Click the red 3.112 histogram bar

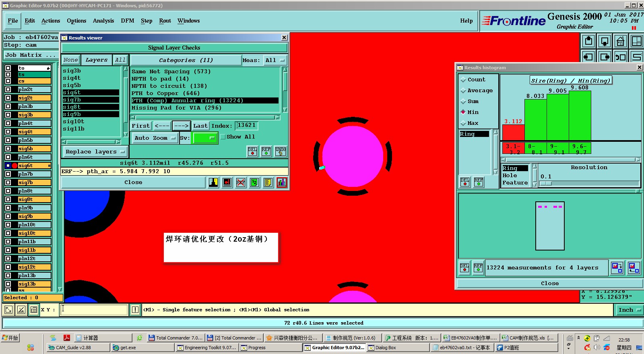pos(514,132)
